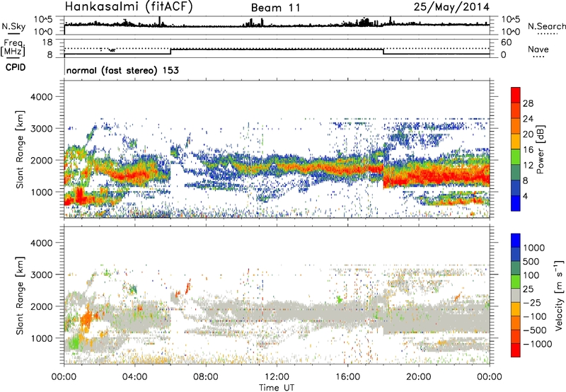Click the 04:00 time tick label
Screen dimensions: 566x392
tap(134, 377)
